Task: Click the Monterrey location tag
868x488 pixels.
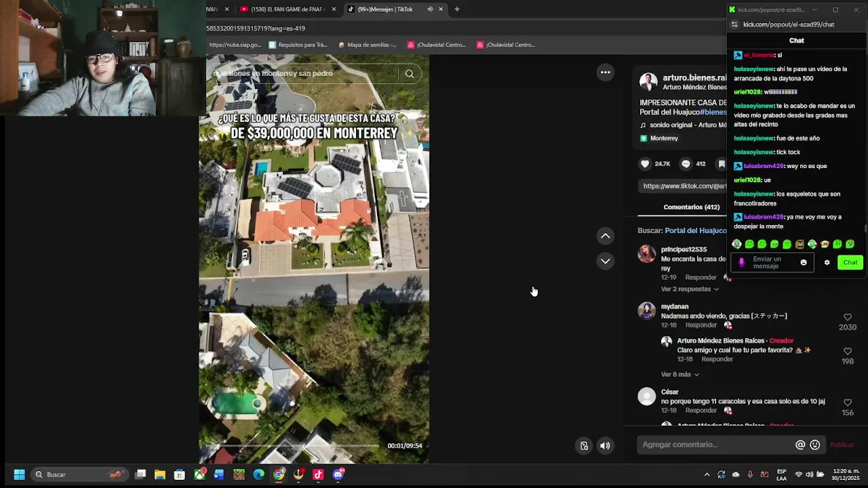Action: click(664, 138)
